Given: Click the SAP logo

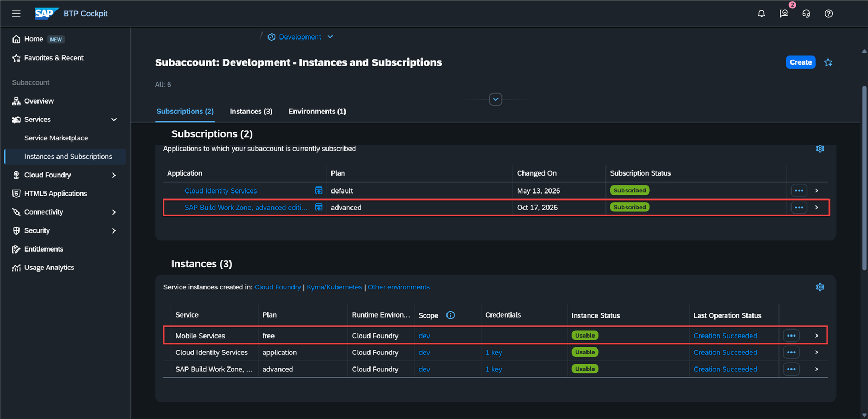Looking at the screenshot, I should [46, 14].
